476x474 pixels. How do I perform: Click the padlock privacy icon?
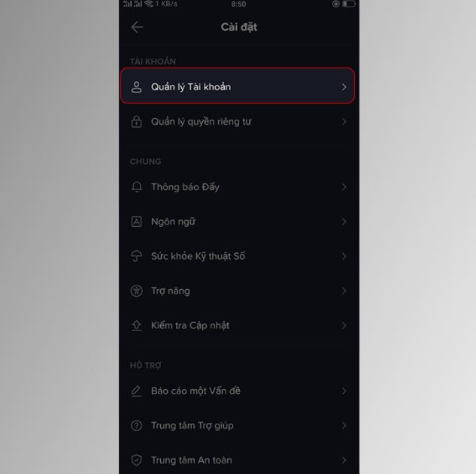click(x=136, y=122)
